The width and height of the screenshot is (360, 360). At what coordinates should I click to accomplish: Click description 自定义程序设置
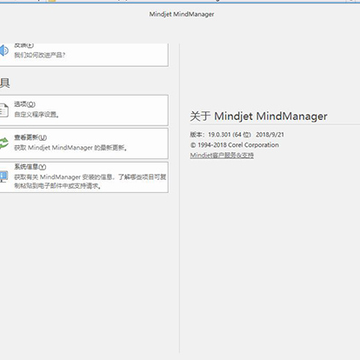(37, 114)
